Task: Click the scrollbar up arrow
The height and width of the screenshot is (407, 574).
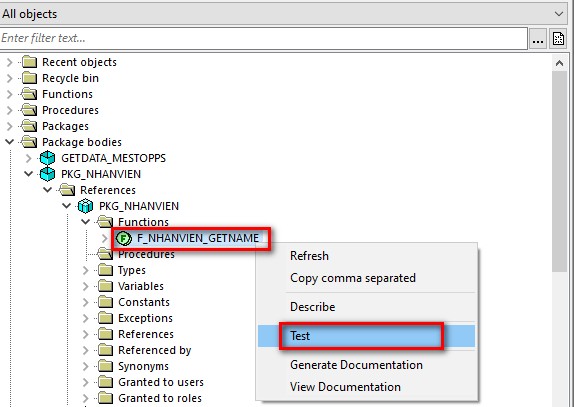Action: tap(559, 63)
